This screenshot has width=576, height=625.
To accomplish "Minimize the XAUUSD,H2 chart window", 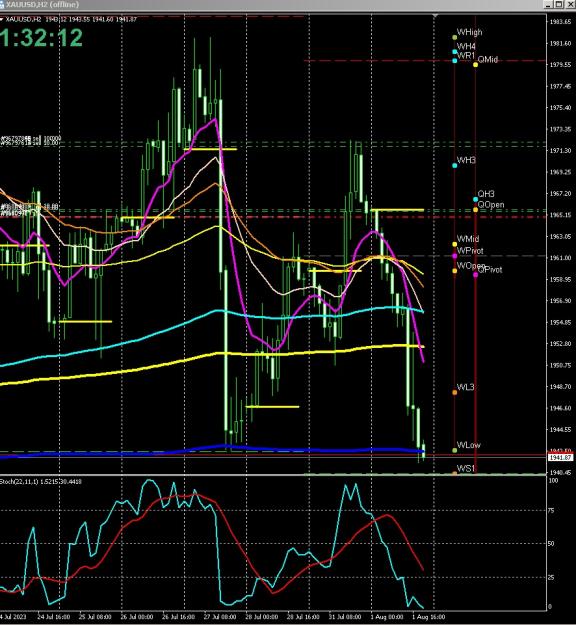I will tap(549, 4).
